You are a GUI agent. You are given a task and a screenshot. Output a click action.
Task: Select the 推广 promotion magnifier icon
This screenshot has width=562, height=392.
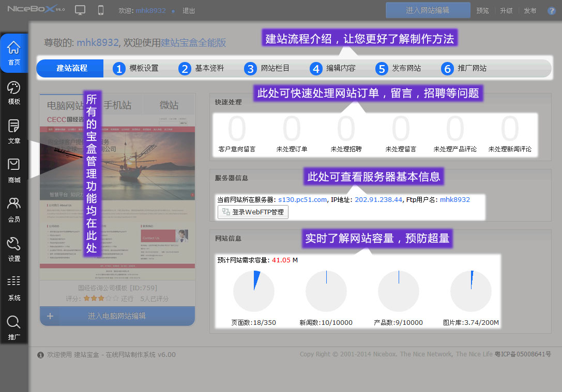(x=14, y=327)
